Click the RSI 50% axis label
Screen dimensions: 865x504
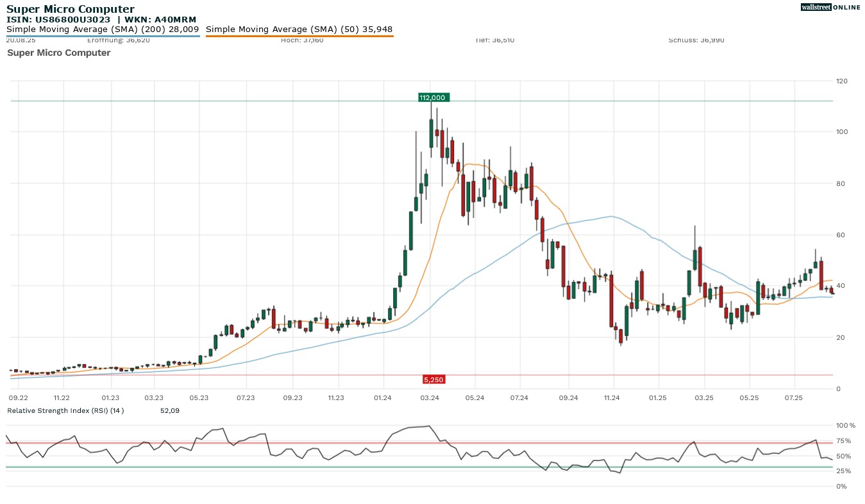tap(844, 456)
